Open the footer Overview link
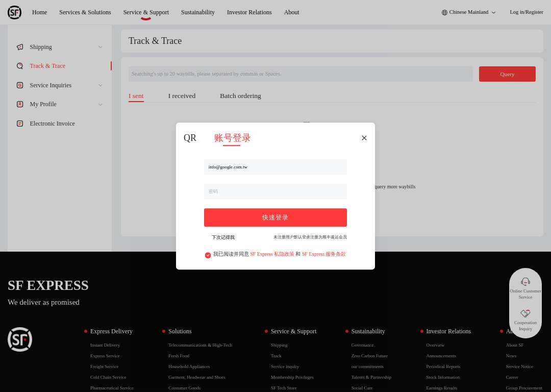Viewport: 551px width, 392px height. pyautogui.click(x=435, y=345)
